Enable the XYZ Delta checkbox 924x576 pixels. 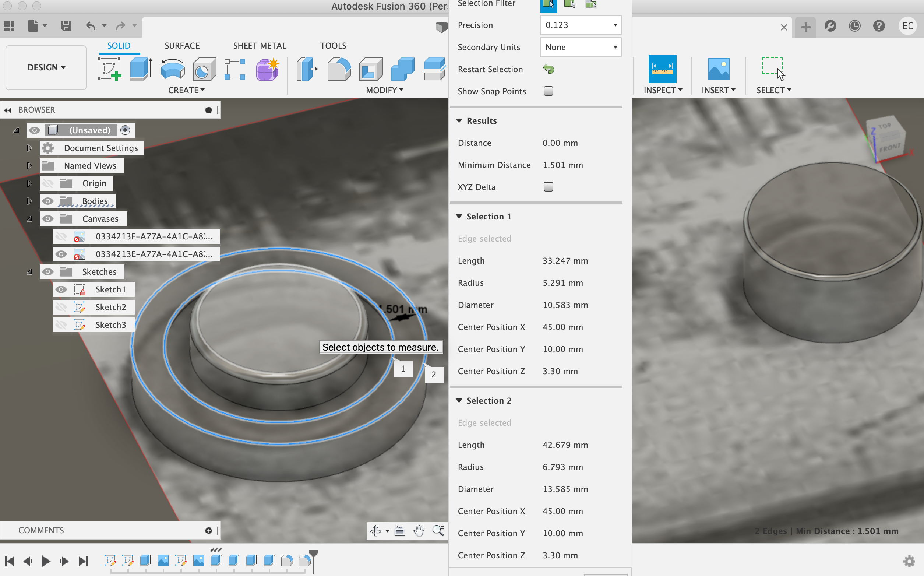coord(548,187)
